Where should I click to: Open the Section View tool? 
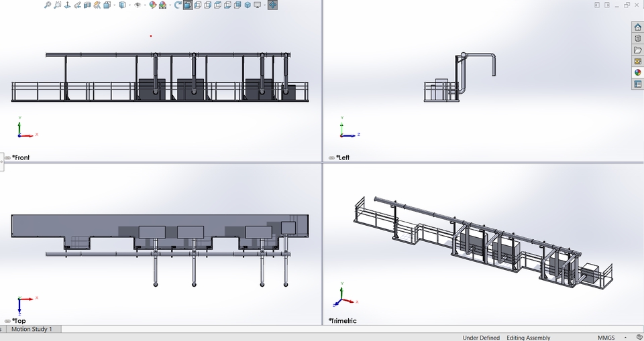coord(87,5)
